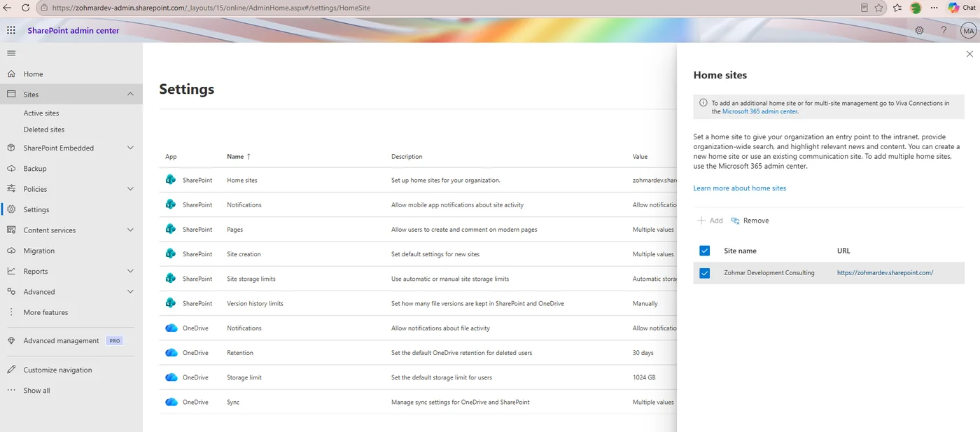The image size is (980, 432).
Task: Sort by the Name column header
Action: point(239,156)
